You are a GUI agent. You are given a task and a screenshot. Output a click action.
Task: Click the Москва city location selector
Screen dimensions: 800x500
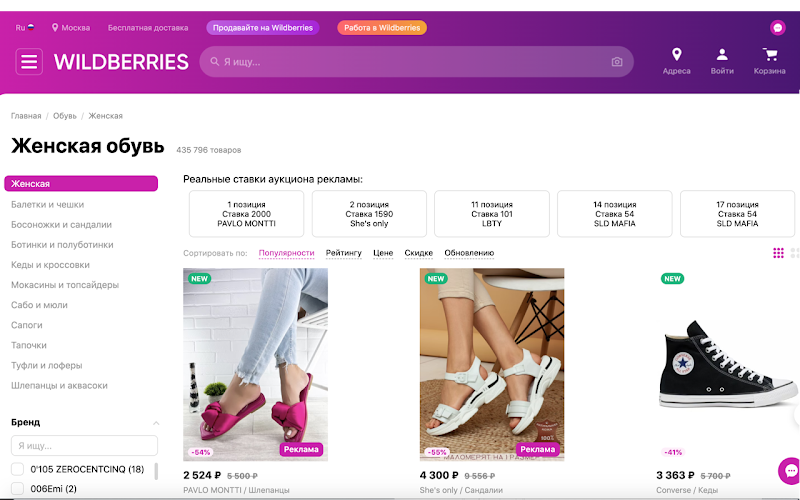coord(71,28)
